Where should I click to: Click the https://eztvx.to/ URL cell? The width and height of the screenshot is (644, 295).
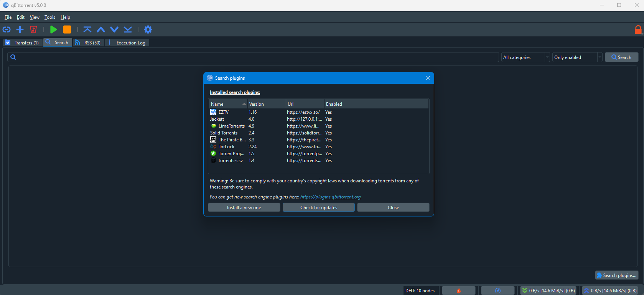pos(303,112)
